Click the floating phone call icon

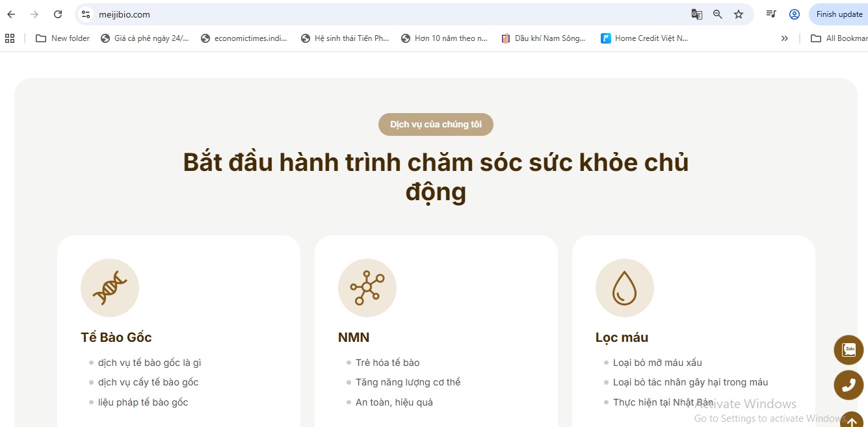(x=848, y=385)
